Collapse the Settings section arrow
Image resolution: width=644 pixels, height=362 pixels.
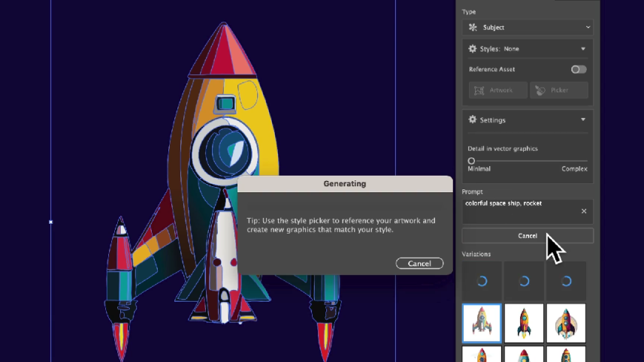(x=583, y=120)
